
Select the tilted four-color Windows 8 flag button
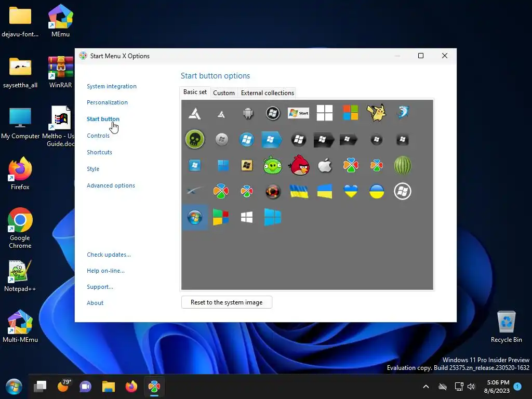[x=220, y=217]
